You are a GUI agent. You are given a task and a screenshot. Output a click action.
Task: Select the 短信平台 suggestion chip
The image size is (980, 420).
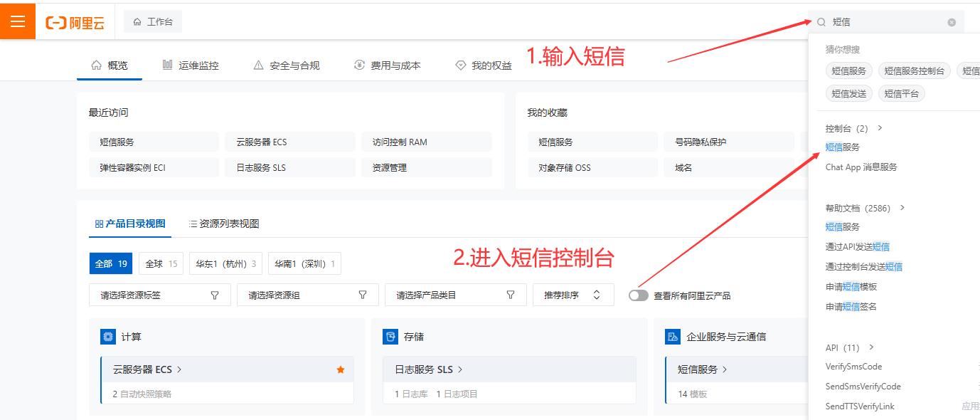pos(902,93)
